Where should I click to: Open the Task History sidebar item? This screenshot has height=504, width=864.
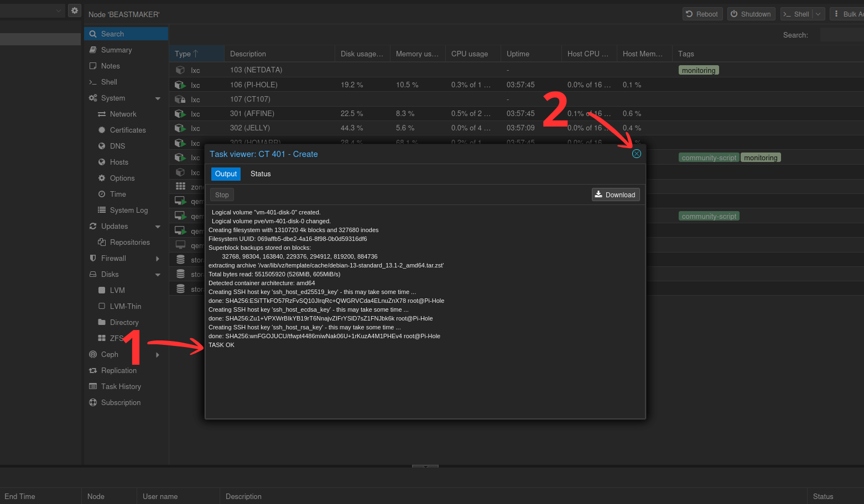[x=126, y=386]
